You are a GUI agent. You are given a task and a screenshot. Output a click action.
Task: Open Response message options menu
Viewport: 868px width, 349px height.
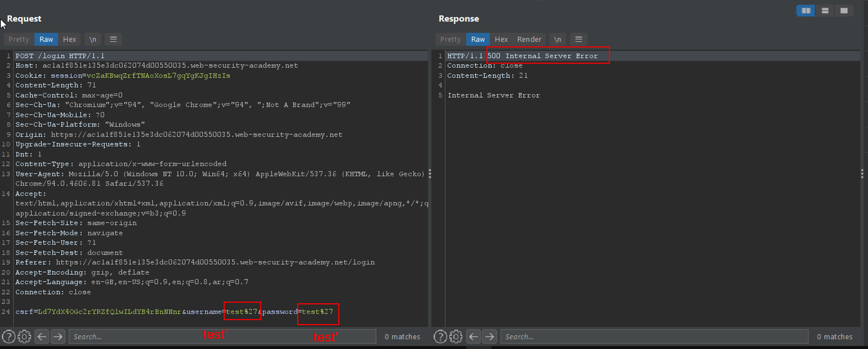click(x=579, y=39)
